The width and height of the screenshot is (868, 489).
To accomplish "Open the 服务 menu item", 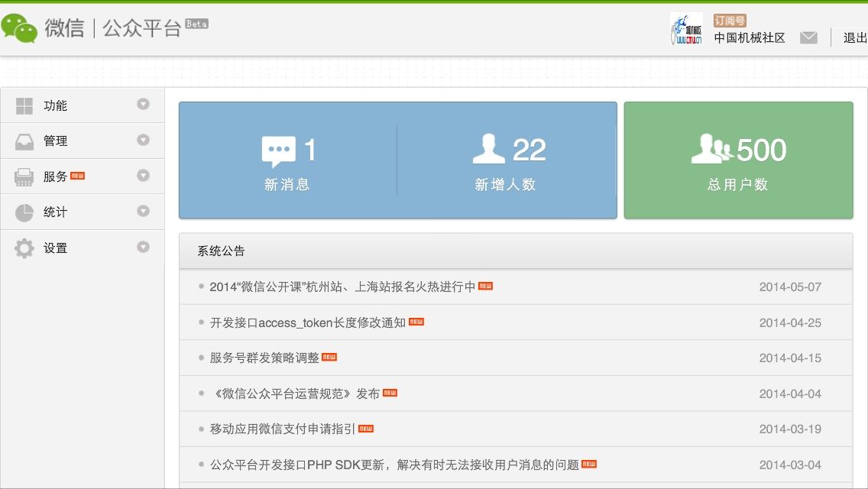I will [55, 176].
